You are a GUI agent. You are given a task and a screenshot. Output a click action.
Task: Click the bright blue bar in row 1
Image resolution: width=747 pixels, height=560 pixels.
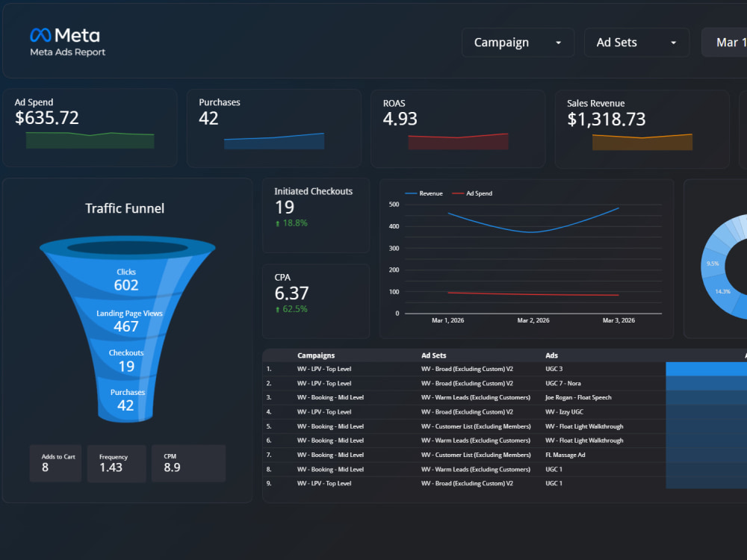[706, 369]
